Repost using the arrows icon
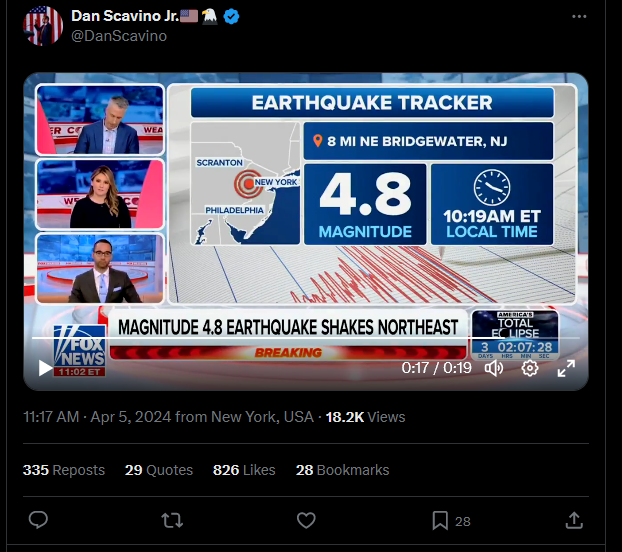This screenshot has width=622, height=552. click(x=172, y=520)
